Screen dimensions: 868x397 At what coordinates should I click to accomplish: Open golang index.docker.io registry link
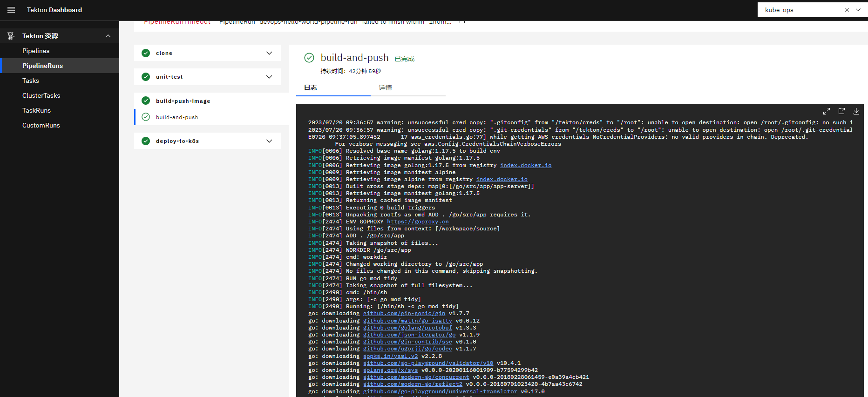coord(526,165)
